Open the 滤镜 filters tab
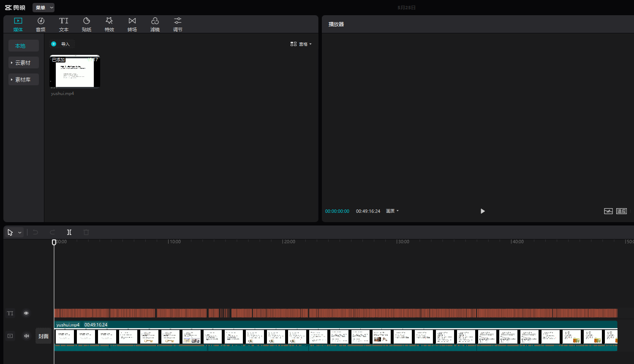This screenshot has width=634, height=364. tap(155, 24)
